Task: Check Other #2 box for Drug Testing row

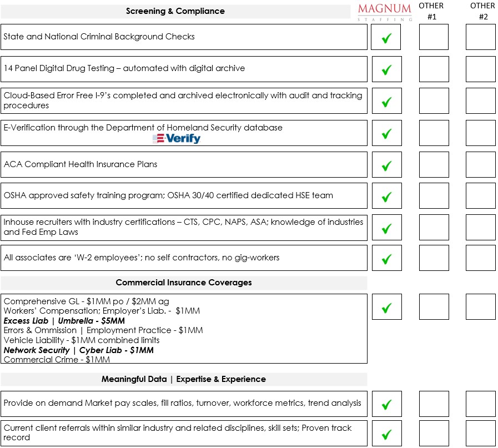Action: (480, 69)
